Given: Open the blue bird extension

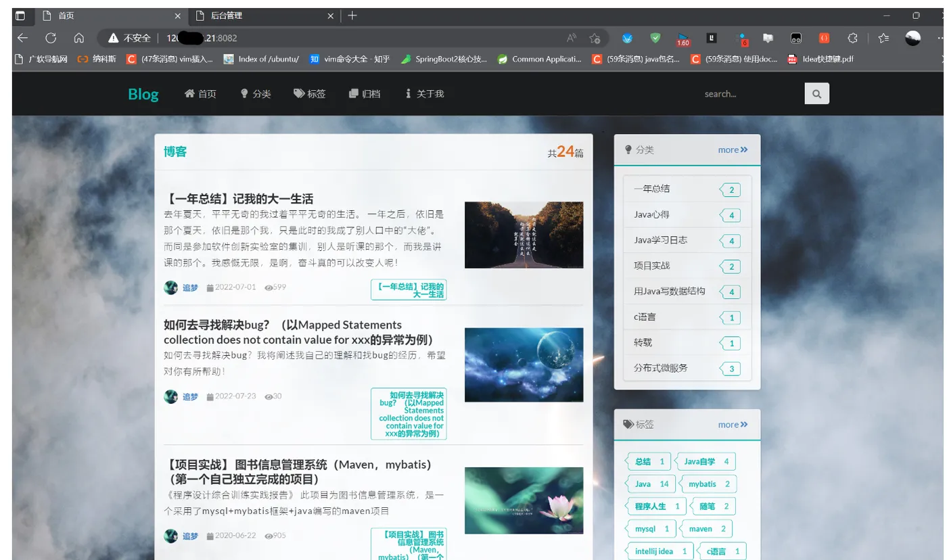Looking at the screenshot, I should click(628, 38).
